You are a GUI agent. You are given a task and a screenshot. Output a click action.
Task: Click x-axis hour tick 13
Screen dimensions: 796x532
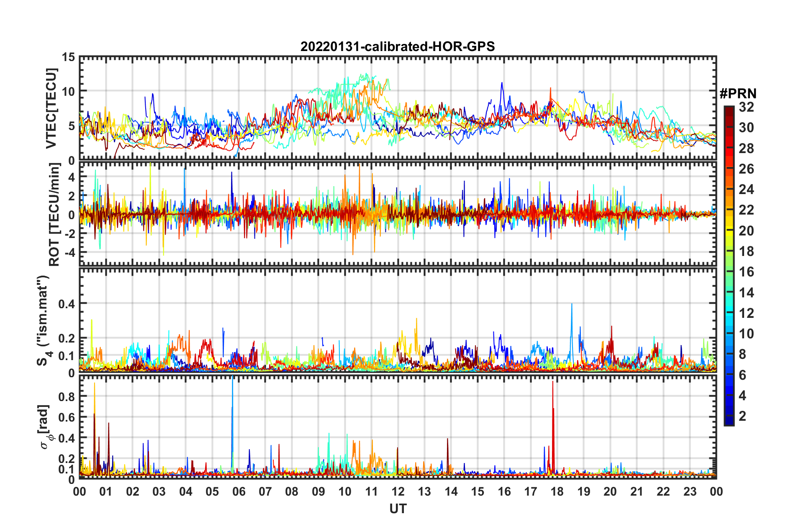(424, 491)
